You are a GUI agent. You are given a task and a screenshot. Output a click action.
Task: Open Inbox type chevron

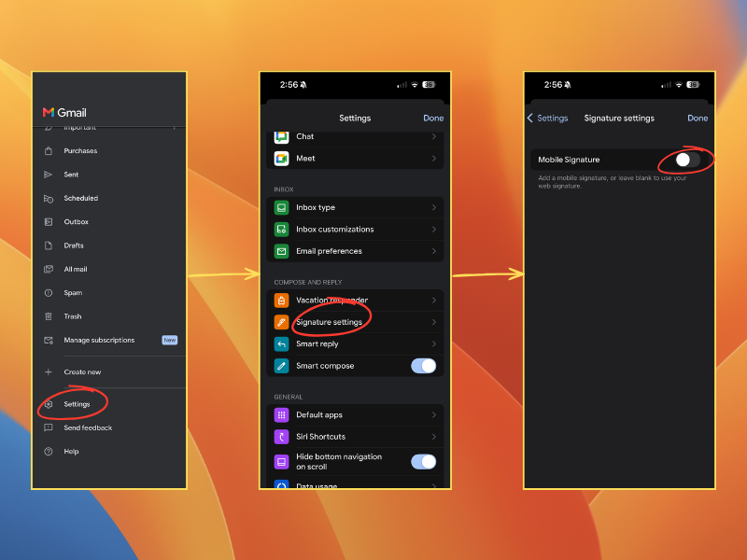(x=434, y=207)
